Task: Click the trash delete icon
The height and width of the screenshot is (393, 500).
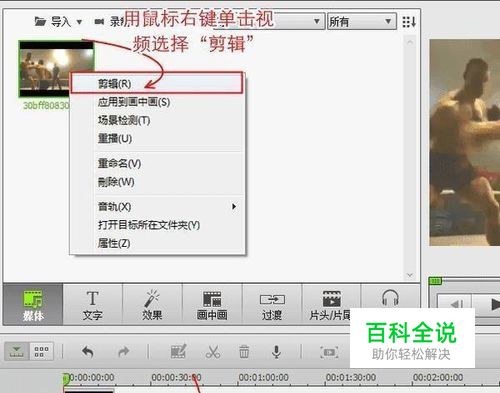Action: (244, 352)
